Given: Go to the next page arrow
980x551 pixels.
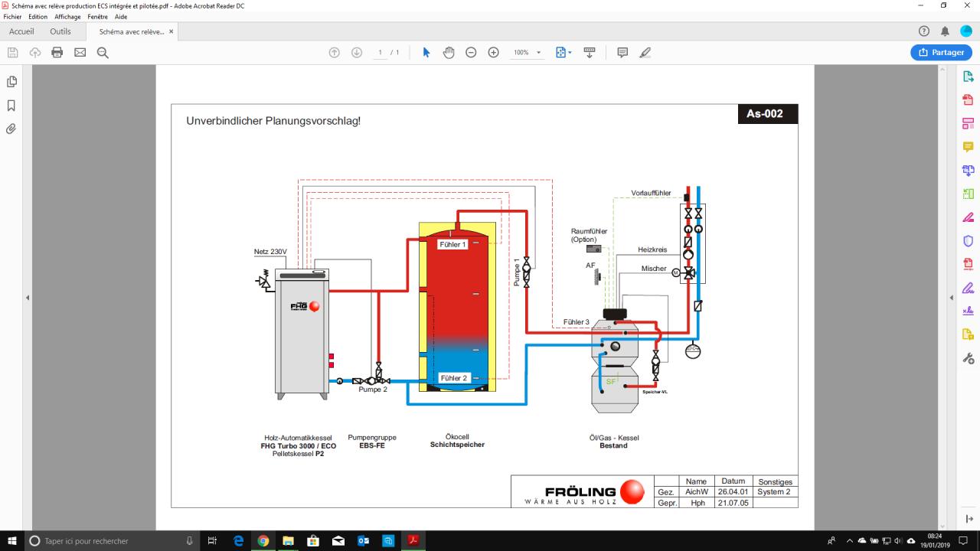Looking at the screenshot, I should (x=357, y=53).
